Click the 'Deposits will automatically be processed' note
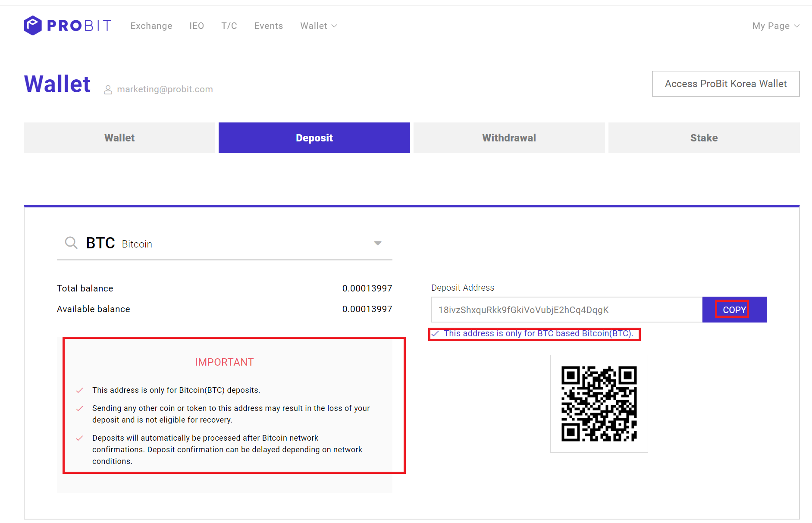812x523 pixels. (227, 449)
